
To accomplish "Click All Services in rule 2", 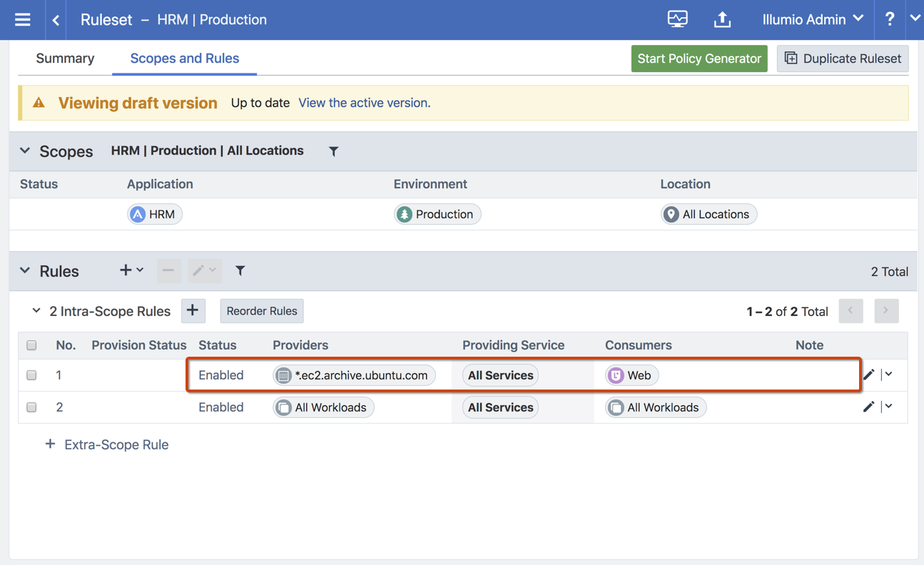I will pos(500,407).
